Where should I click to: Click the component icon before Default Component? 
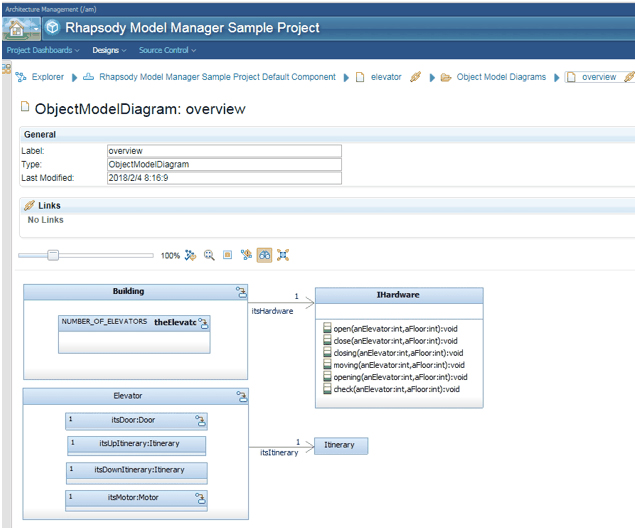(88, 77)
